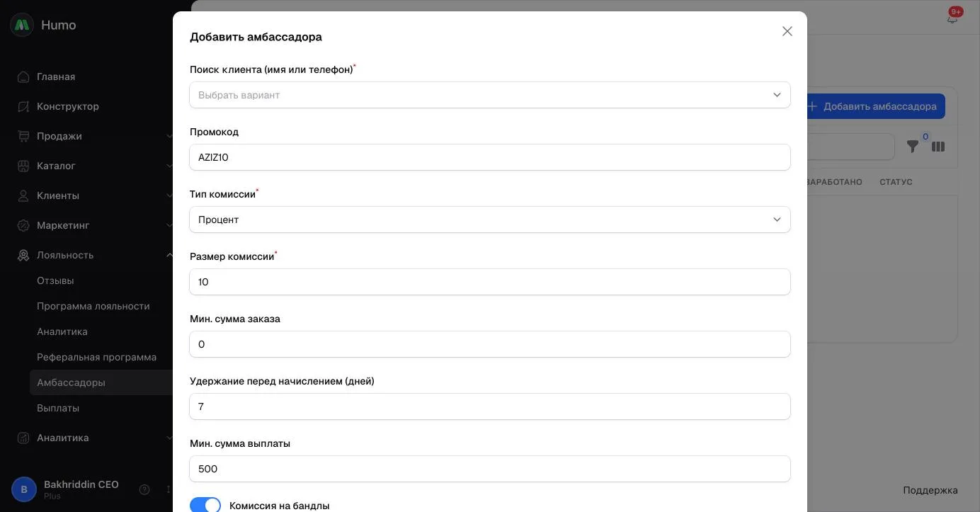Click the Каталог sidebar icon
Viewport: 980px width, 512px height.
pos(23,166)
